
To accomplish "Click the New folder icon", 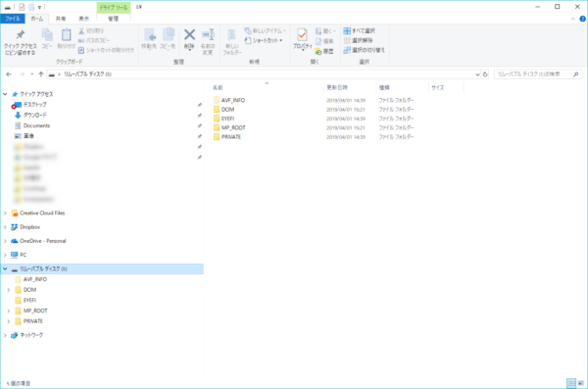I will tap(231, 35).
